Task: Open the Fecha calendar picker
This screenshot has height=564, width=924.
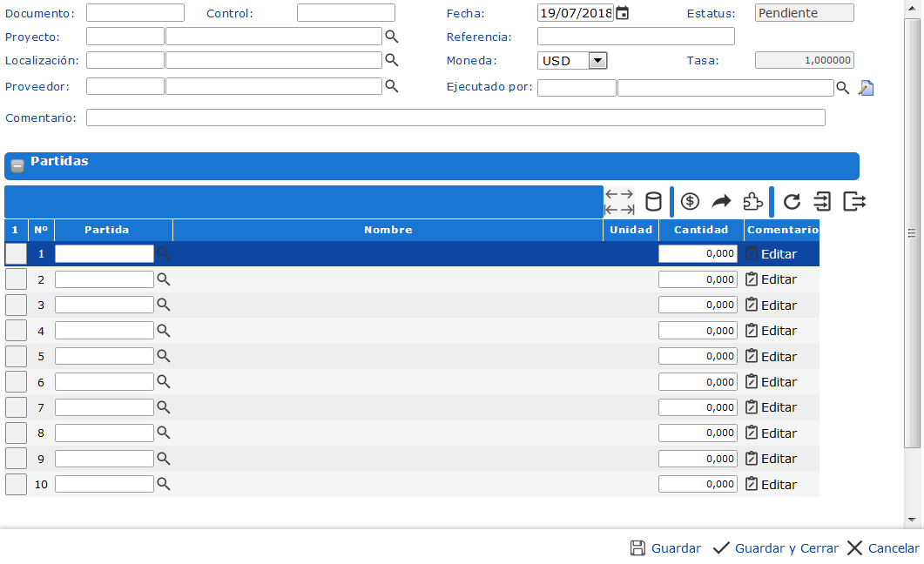Action: [x=623, y=13]
